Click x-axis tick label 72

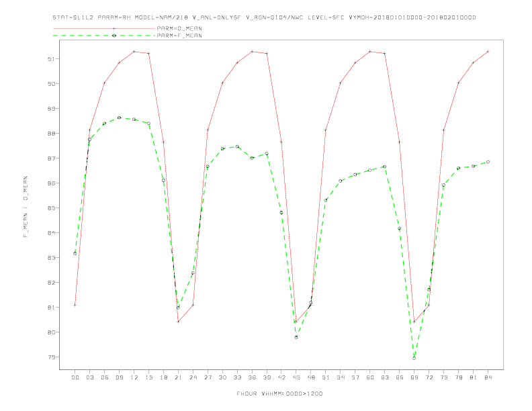click(429, 377)
